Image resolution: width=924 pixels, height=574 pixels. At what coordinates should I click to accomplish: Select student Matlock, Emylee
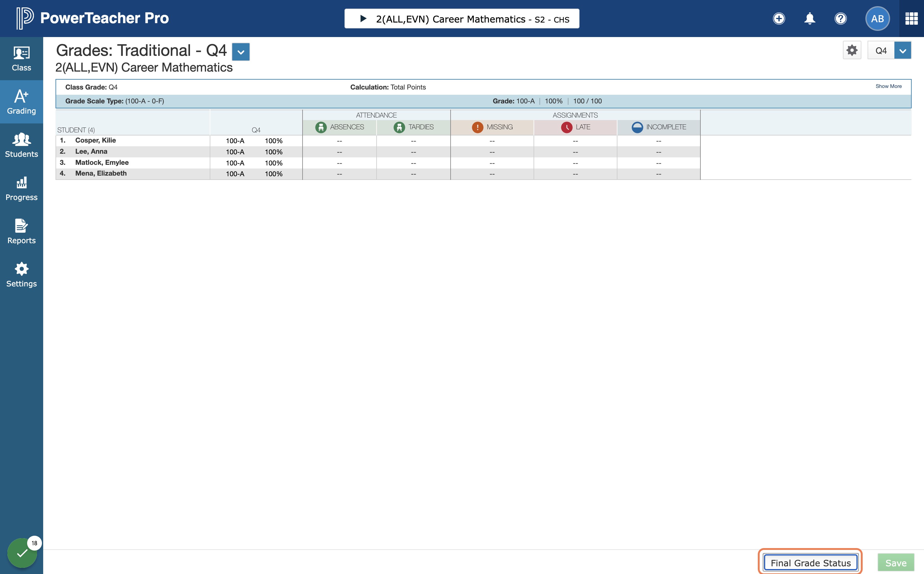tap(102, 163)
